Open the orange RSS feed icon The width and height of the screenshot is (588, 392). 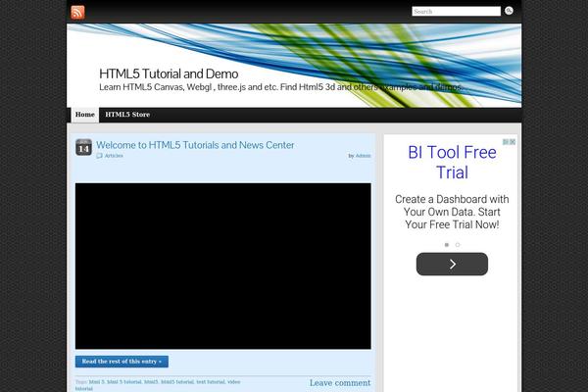point(77,13)
